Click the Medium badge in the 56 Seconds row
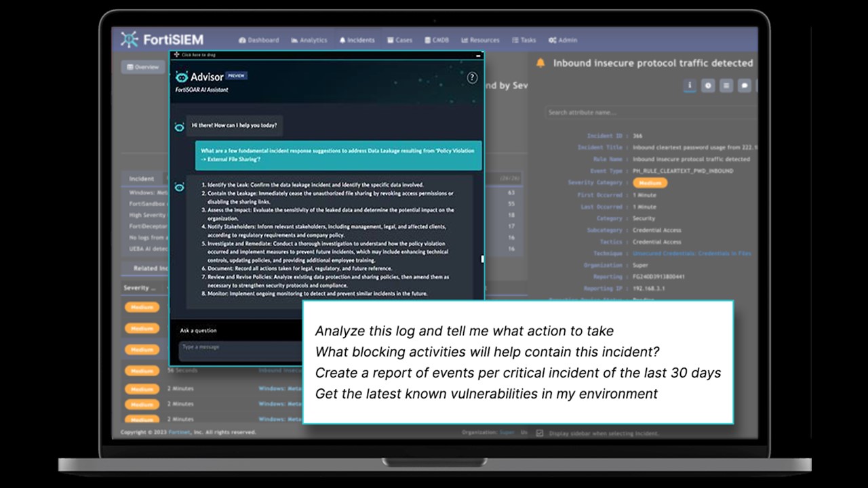 pos(142,371)
